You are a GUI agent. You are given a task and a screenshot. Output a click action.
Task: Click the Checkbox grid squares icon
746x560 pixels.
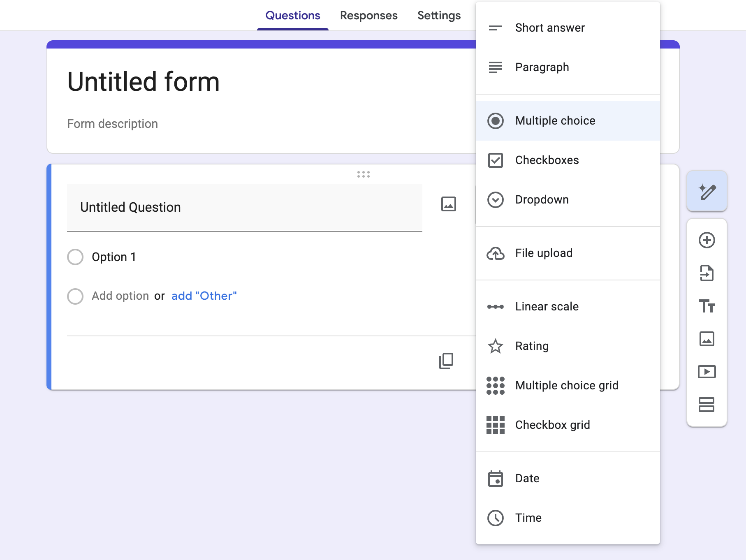click(x=496, y=425)
